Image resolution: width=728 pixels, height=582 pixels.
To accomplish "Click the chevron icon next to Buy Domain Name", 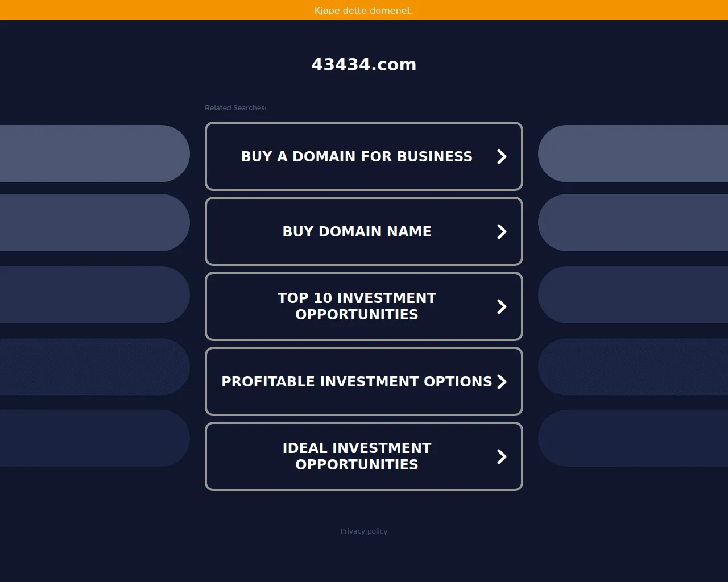I will click(502, 231).
